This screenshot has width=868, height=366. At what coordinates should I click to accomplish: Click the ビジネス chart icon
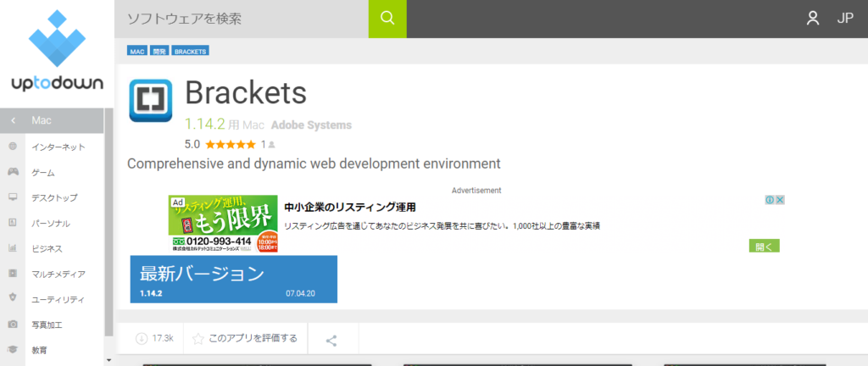click(13, 248)
